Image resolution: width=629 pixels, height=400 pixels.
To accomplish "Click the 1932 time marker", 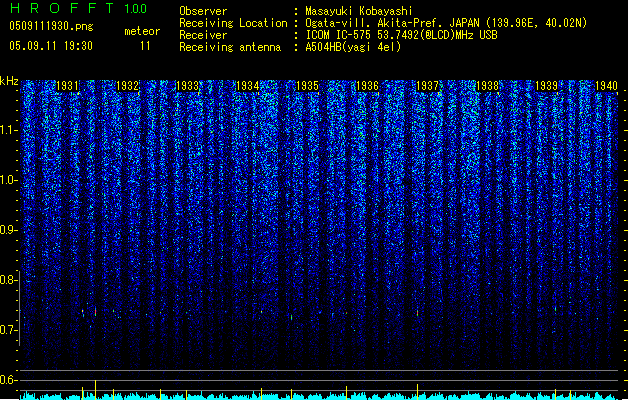I will 127,86.
